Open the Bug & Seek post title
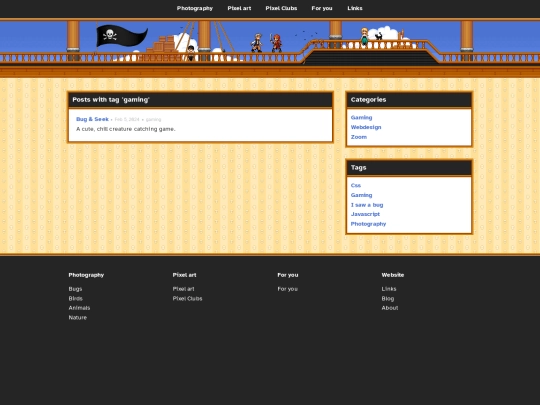Image resolution: width=540 pixels, height=405 pixels. coord(92,119)
